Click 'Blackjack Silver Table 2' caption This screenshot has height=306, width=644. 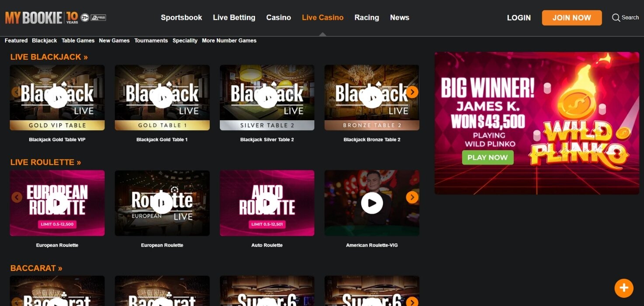[267, 140]
